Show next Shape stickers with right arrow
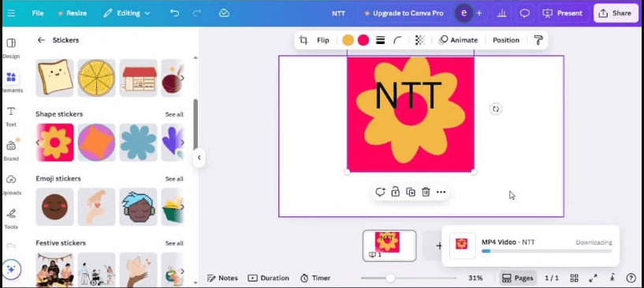Screen dimensions: 644x288 tap(182, 142)
